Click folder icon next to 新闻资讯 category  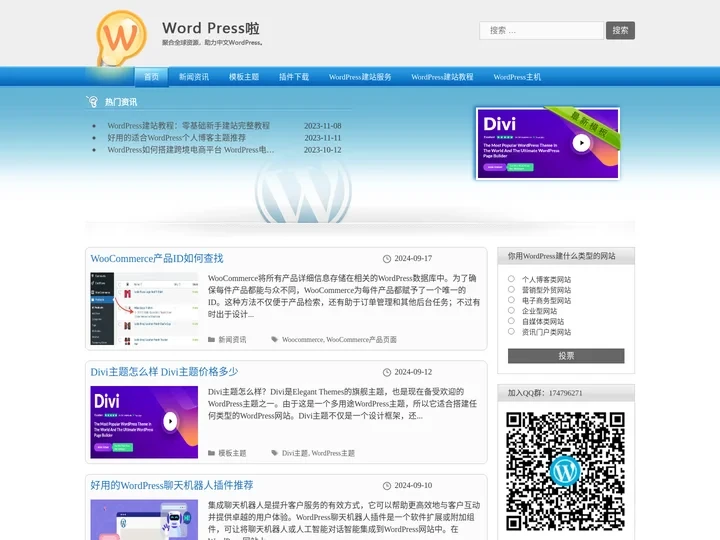(211, 340)
